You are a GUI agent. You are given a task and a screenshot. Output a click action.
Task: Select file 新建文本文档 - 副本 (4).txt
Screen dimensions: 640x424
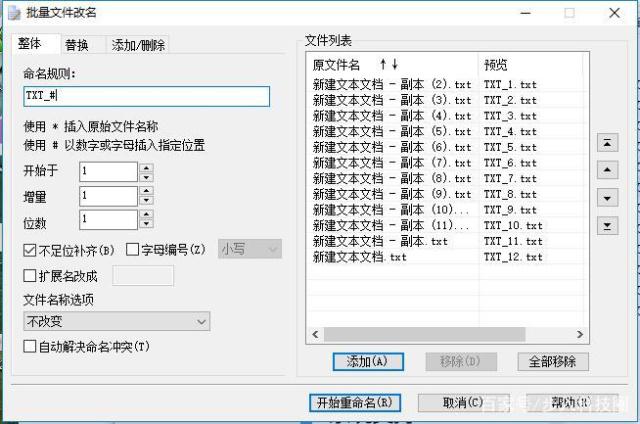pos(392,116)
